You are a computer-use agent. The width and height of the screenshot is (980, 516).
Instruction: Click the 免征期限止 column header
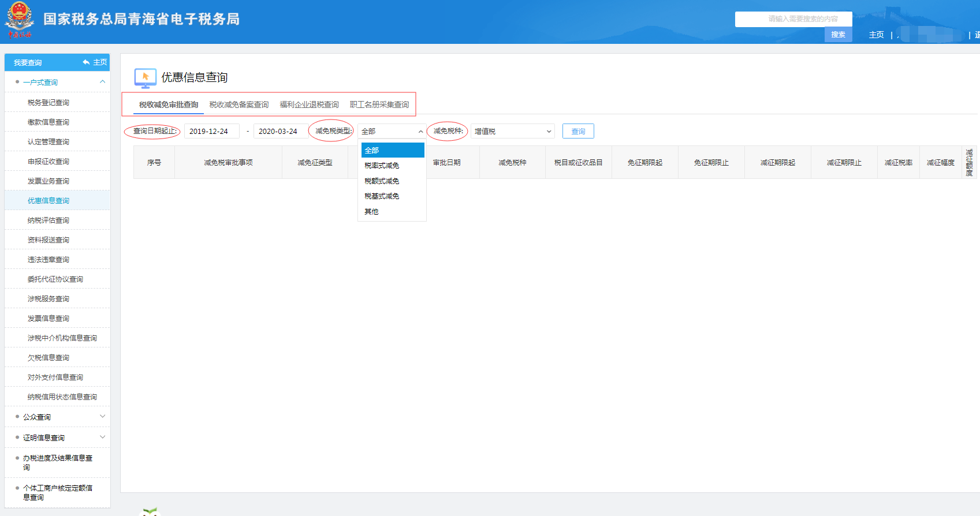tap(711, 163)
